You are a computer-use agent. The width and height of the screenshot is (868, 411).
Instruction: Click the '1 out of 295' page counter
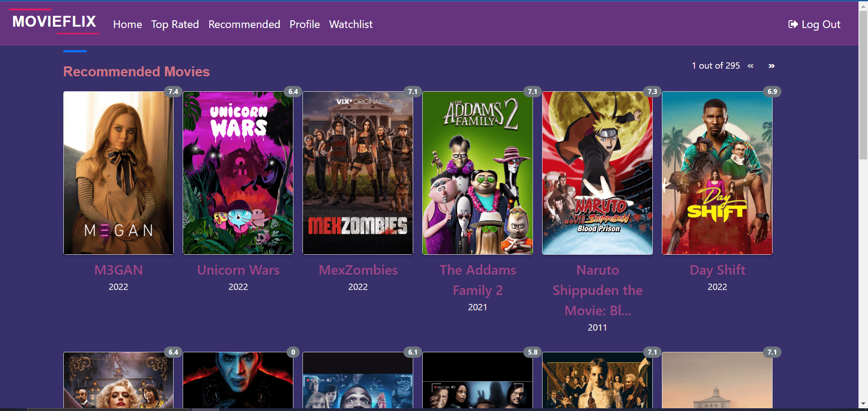(x=716, y=66)
